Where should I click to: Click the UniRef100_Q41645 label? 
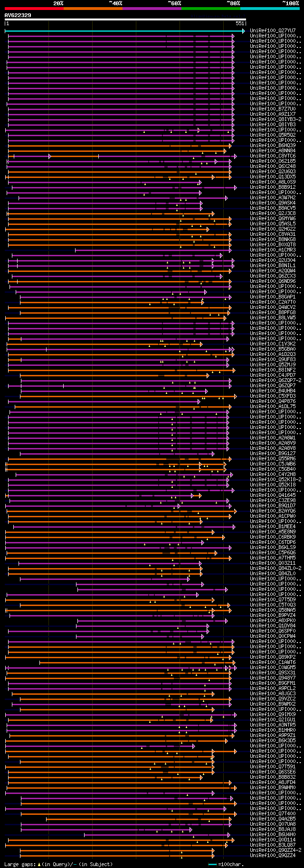click(273, 495)
